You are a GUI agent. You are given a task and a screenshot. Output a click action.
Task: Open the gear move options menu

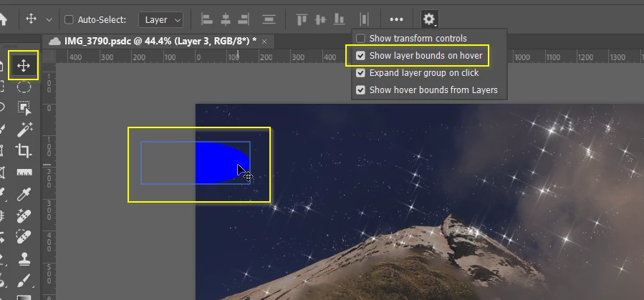[x=429, y=19]
